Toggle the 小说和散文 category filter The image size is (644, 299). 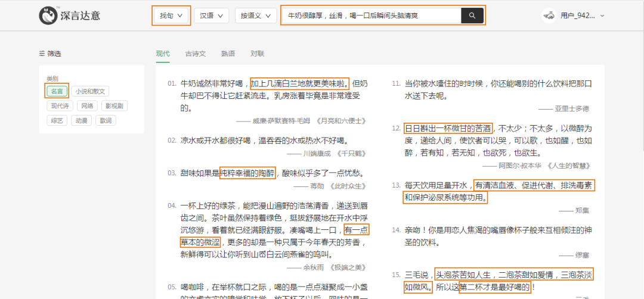pyautogui.click(x=90, y=91)
